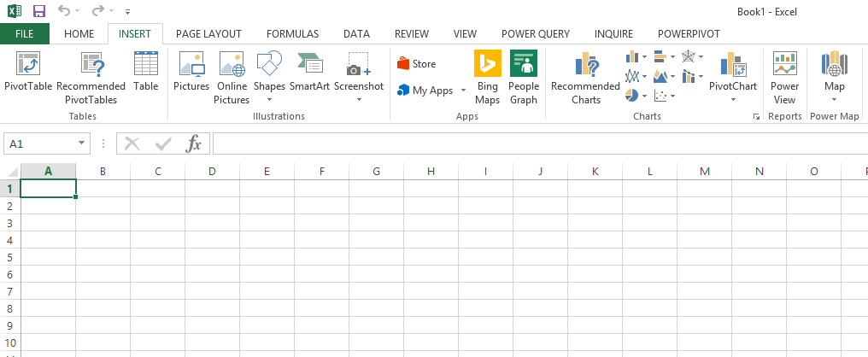Insert Pictures from this computer

click(x=191, y=72)
